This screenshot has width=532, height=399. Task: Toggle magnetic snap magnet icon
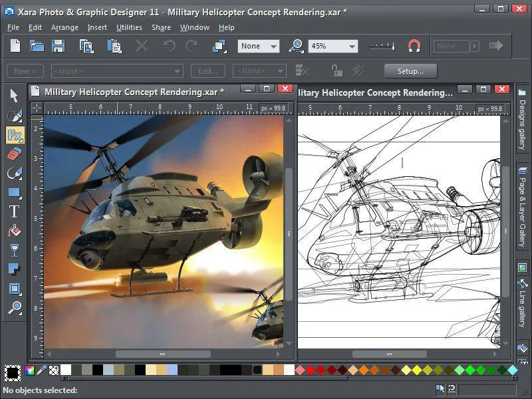click(414, 46)
